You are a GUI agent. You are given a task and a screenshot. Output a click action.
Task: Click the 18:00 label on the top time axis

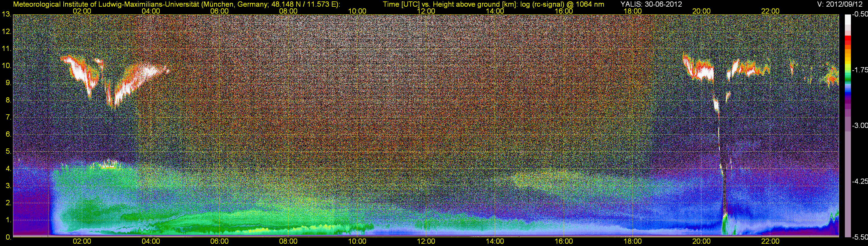(633, 11)
